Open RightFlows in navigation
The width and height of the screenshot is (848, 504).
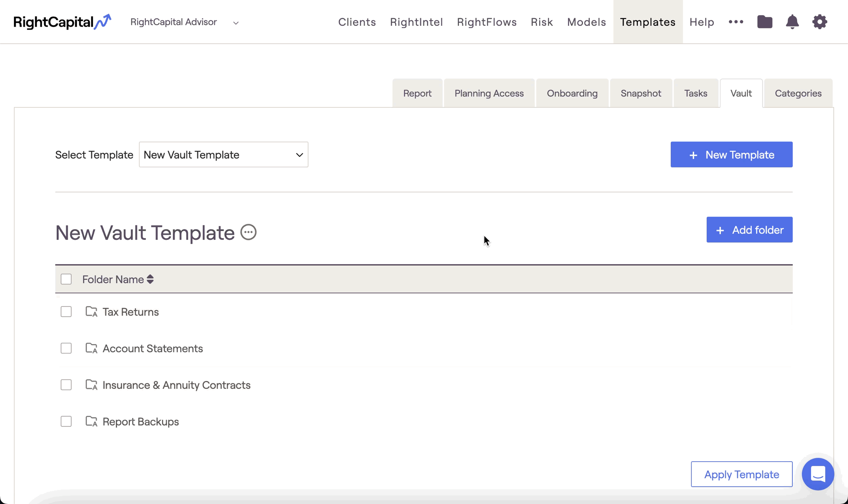point(487,22)
